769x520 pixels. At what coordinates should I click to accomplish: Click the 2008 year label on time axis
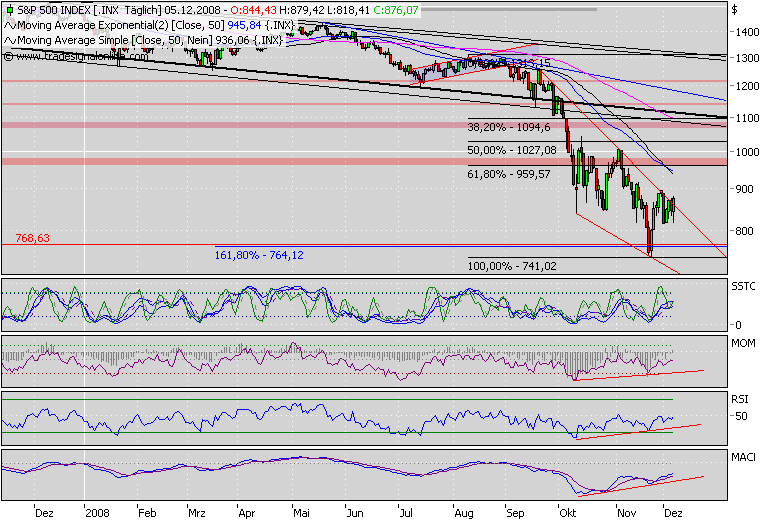pos(98,513)
